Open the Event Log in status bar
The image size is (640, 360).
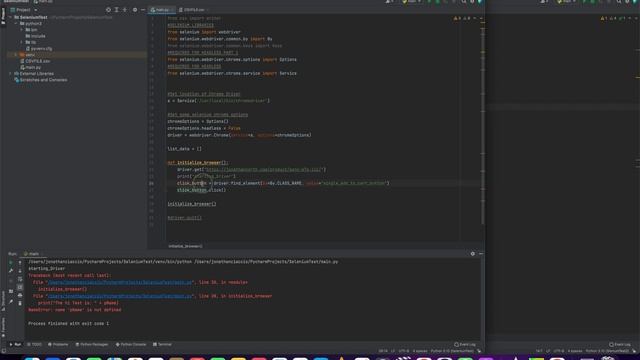[x=465, y=344]
